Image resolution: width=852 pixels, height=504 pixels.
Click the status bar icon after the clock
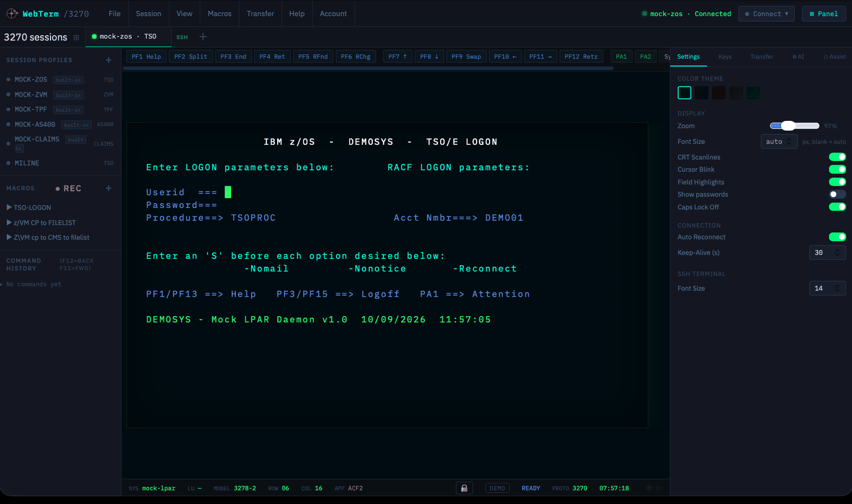coord(649,488)
